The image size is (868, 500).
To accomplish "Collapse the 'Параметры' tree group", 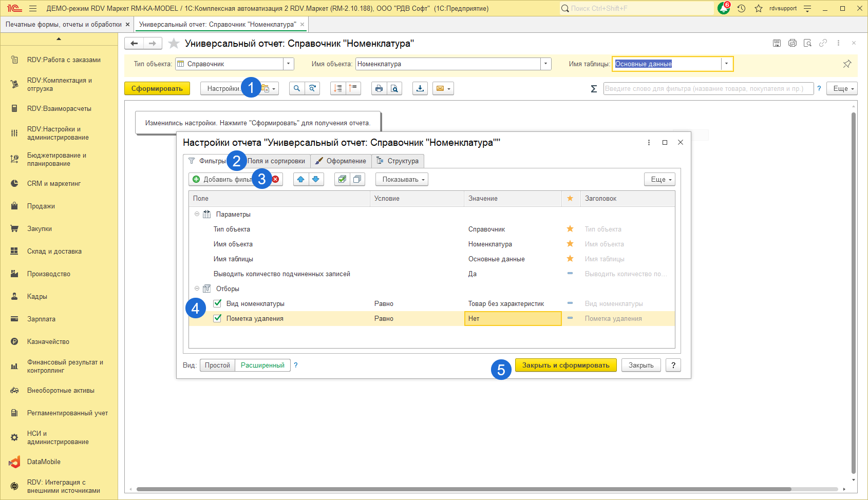I will click(x=197, y=214).
